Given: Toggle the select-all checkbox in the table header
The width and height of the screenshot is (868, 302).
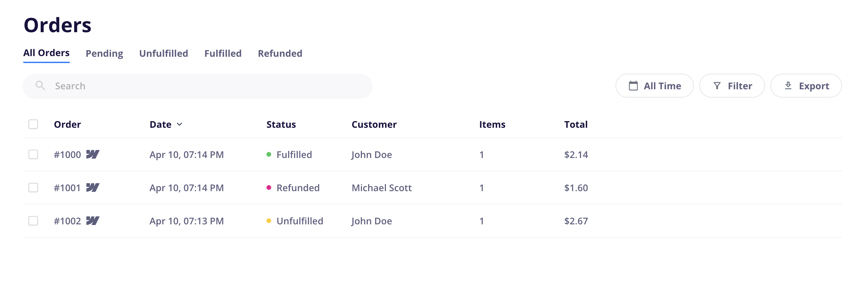Looking at the screenshot, I should [x=33, y=124].
